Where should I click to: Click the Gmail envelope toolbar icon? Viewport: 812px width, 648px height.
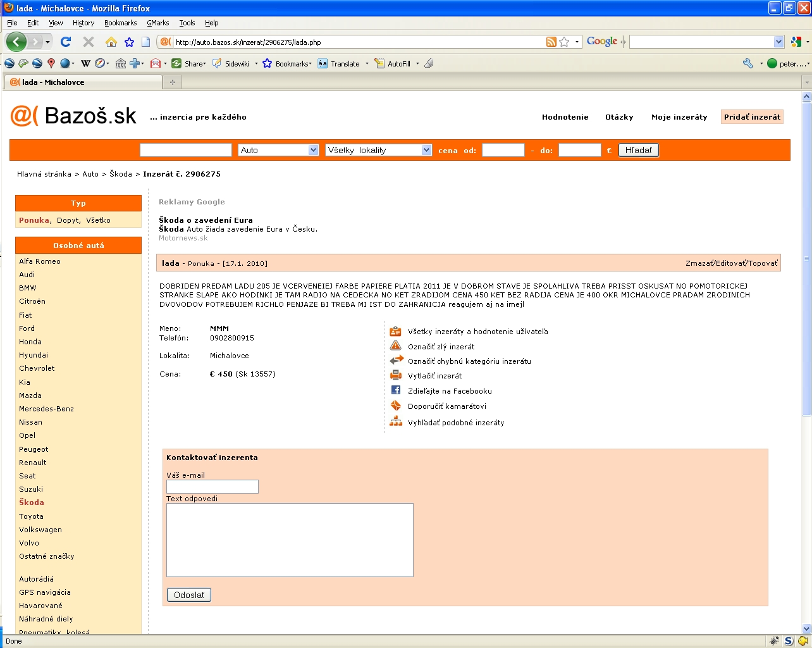[x=156, y=63]
